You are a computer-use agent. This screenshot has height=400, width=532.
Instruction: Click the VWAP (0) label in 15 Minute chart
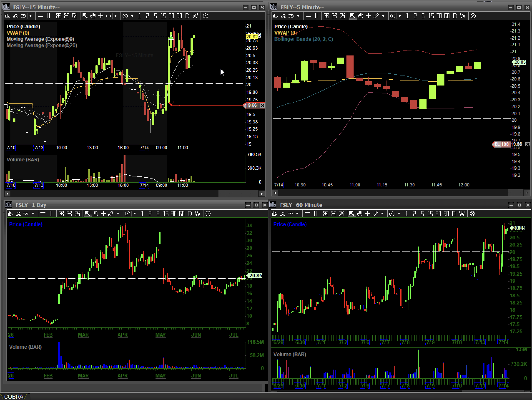click(x=18, y=33)
